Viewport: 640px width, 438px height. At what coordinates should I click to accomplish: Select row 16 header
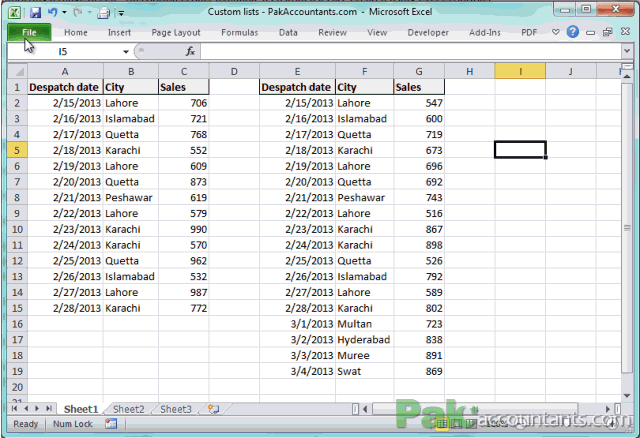(17, 324)
